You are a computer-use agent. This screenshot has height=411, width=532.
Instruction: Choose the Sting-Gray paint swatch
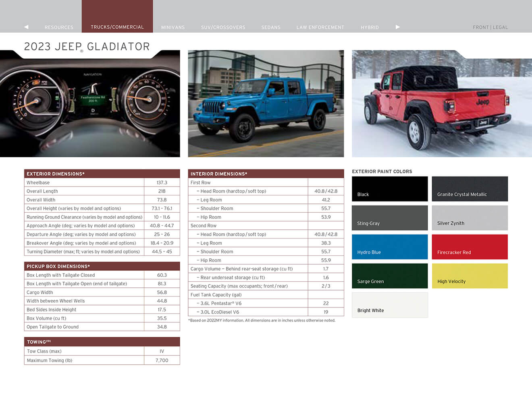point(390,218)
